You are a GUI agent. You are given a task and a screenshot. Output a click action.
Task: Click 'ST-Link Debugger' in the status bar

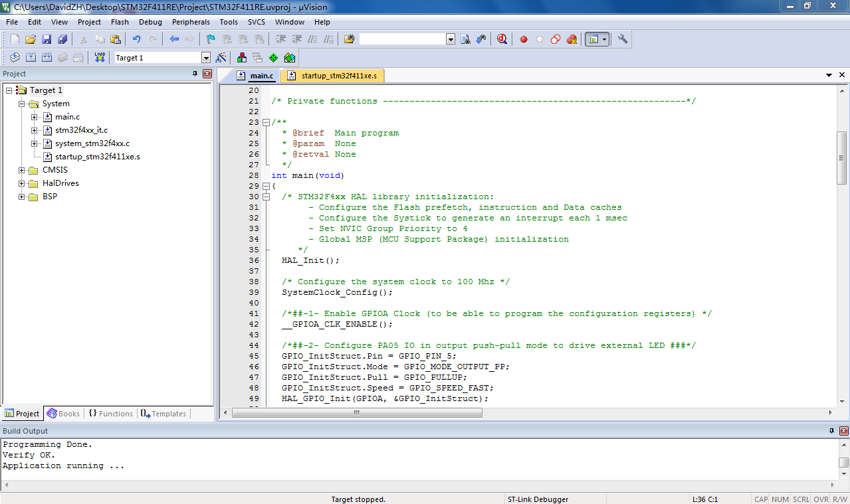point(538,499)
